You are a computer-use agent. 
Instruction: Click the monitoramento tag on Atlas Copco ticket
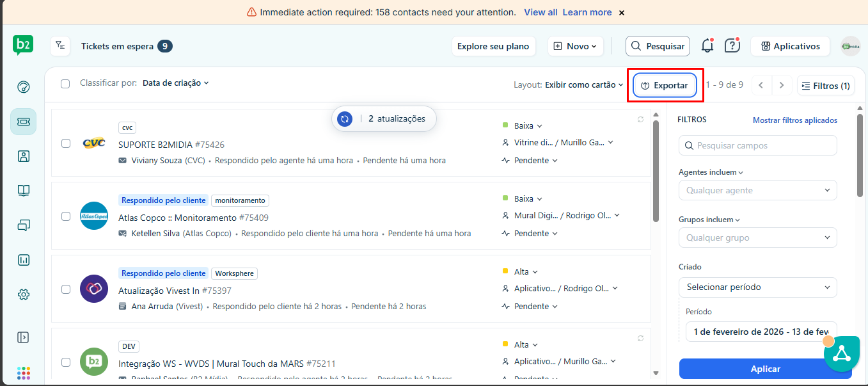click(x=240, y=200)
